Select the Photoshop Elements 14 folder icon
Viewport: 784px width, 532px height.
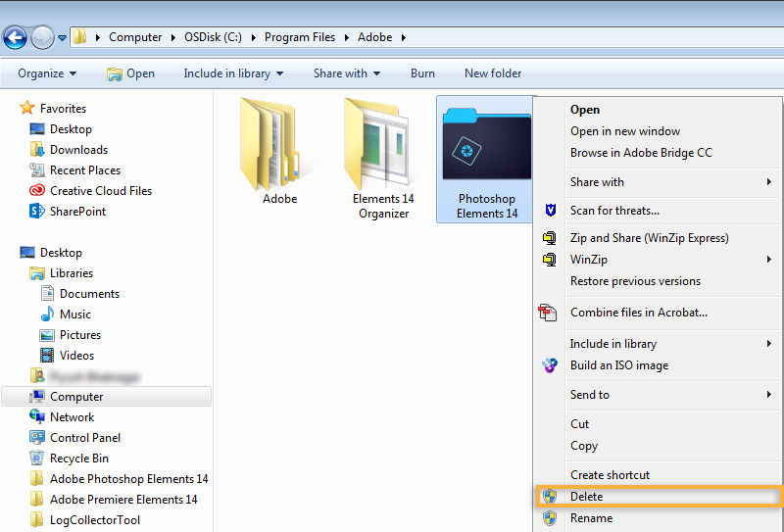click(486, 143)
